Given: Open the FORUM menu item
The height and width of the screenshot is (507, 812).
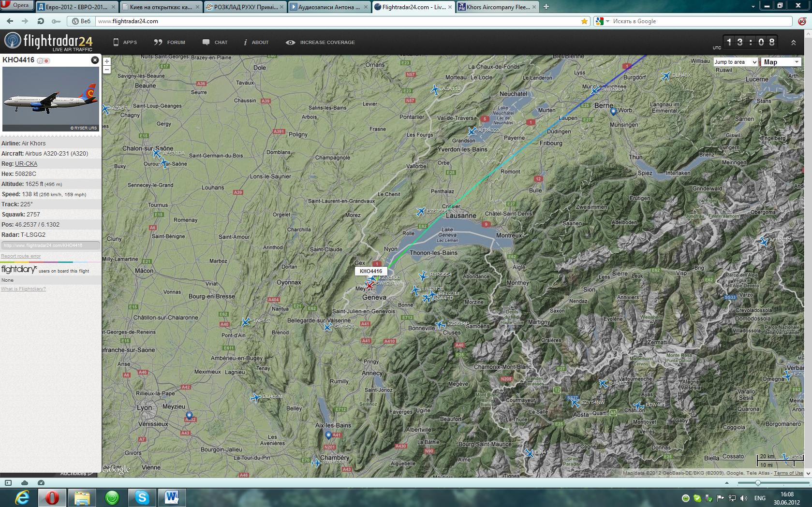Looking at the screenshot, I should (170, 43).
